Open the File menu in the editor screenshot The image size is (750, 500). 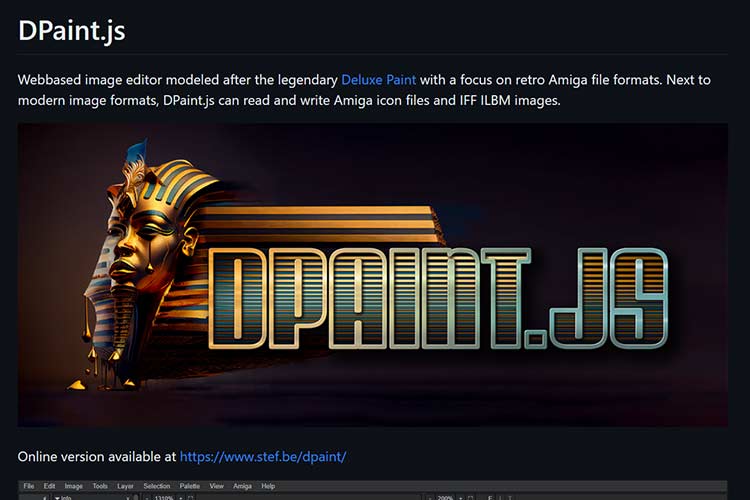(x=29, y=486)
